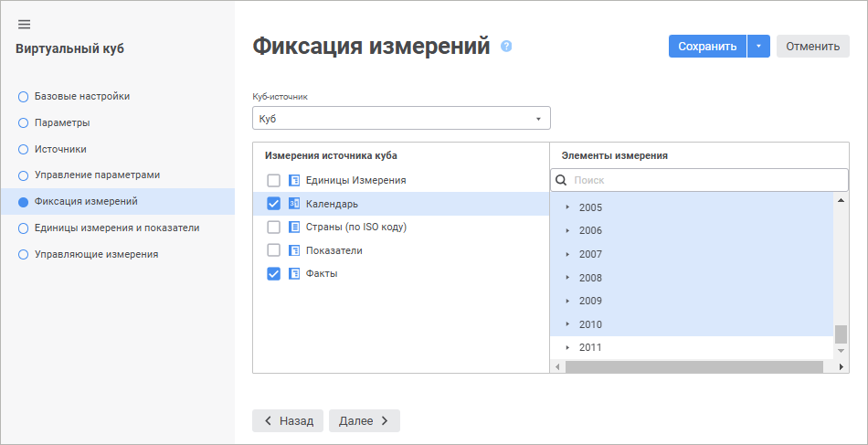Go to Базовые настройки step
Viewport: 868px width, 445px height.
81,96
